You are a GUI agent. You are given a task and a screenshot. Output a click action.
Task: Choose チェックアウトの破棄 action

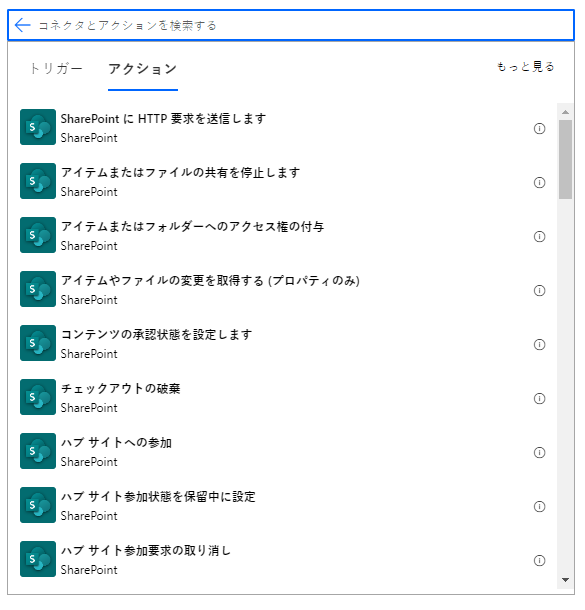click(284, 398)
